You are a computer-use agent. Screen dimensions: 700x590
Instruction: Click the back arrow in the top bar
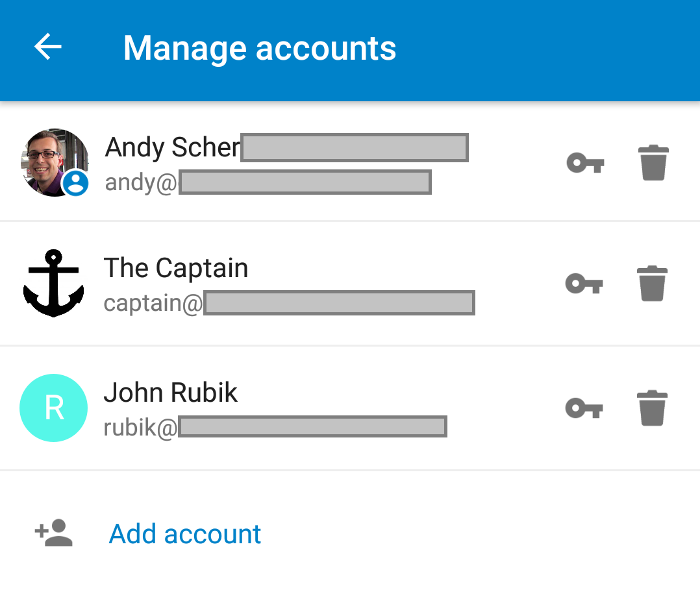pyautogui.click(x=47, y=47)
